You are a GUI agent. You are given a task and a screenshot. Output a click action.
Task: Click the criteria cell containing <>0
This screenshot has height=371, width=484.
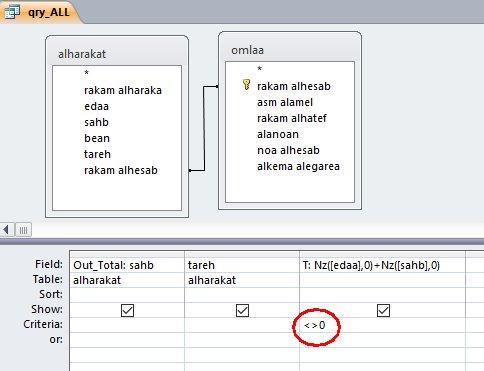point(382,325)
